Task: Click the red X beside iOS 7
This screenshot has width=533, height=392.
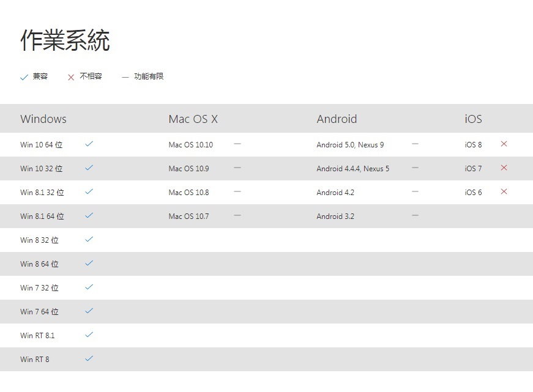Action: point(504,168)
